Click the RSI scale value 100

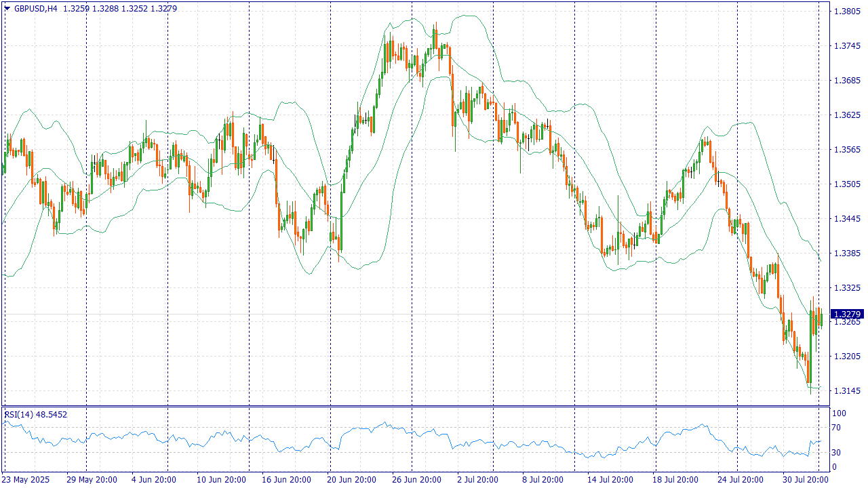(840, 413)
